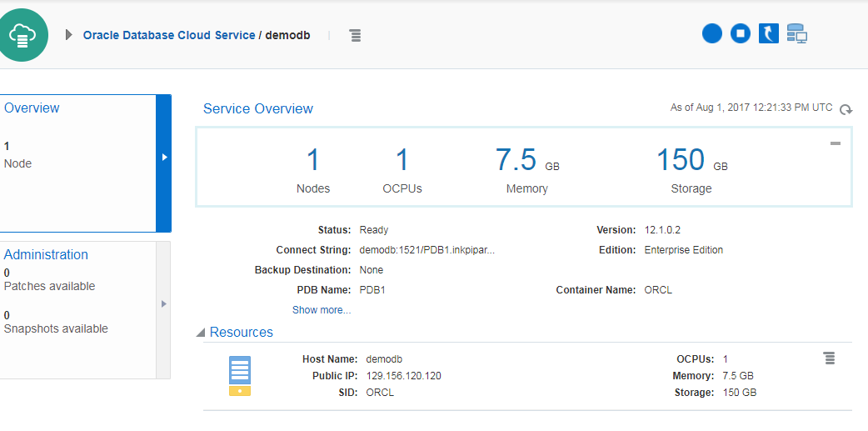
Task: Go to Oracle Database Cloud Service breadcrumb
Action: 169,36
